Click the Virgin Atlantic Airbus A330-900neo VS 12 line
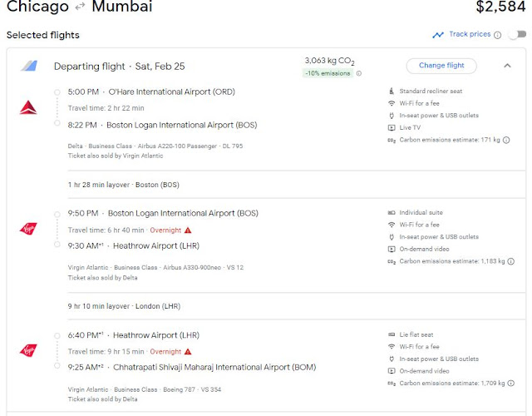 click(x=155, y=268)
